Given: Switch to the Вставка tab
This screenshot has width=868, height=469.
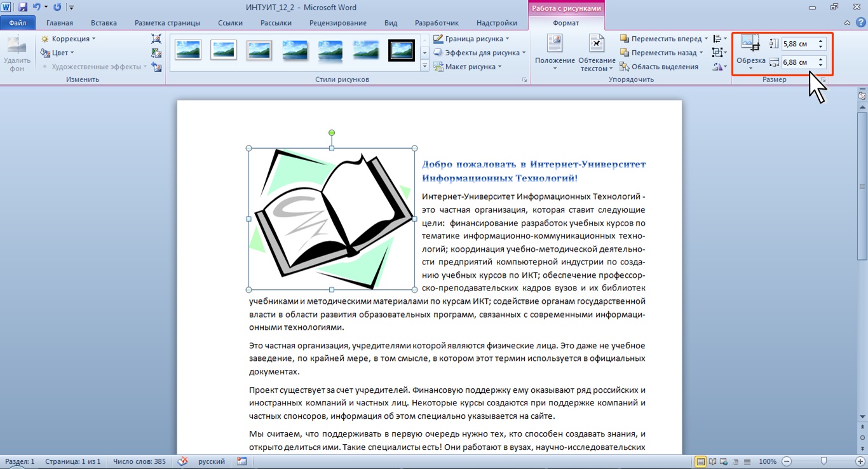Looking at the screenshot, I should pos(104,23).
